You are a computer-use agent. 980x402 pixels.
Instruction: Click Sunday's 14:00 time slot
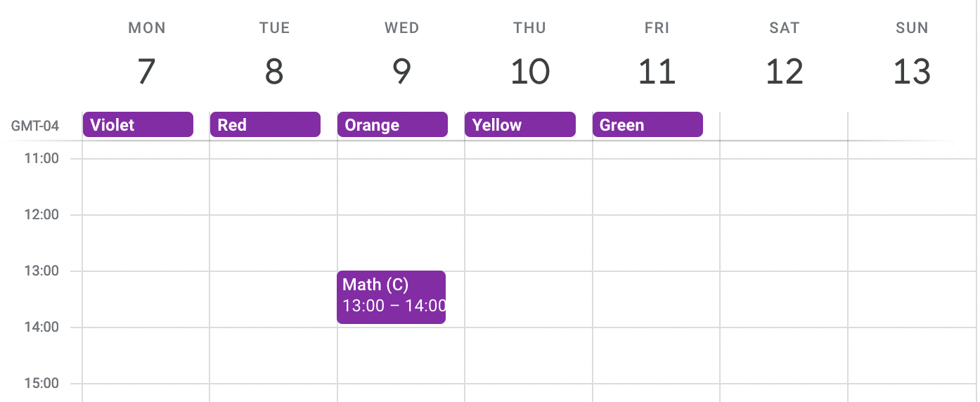[912, 355]
